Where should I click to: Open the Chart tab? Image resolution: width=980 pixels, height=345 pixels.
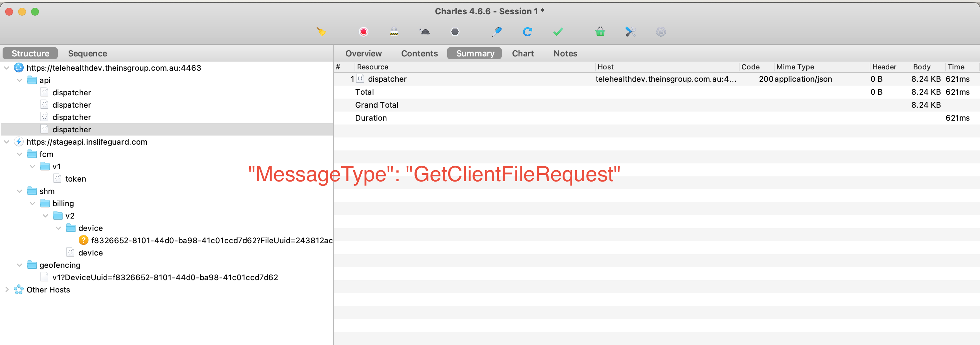click(523, 53)
